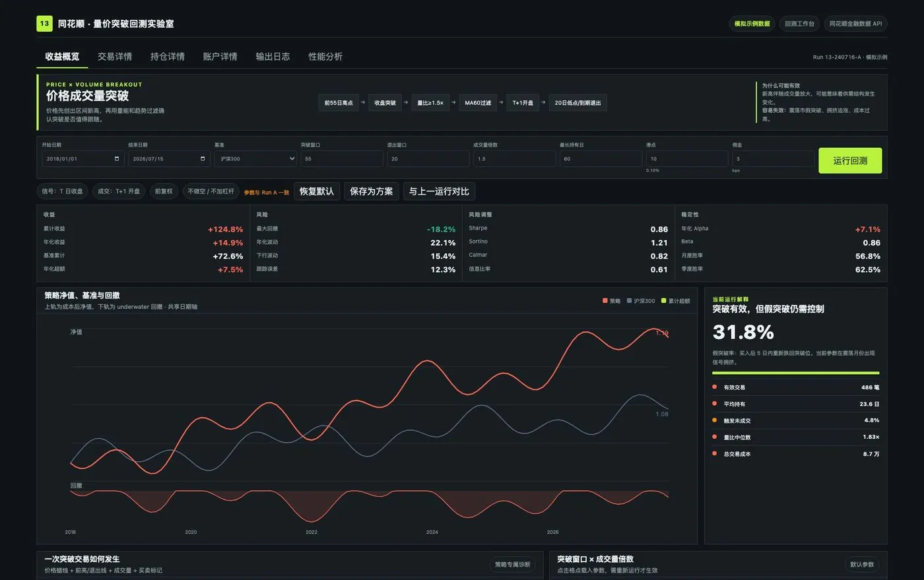The width and height of the screenshot is (924, 580).
Task: Click the green 13 logo badge
Action: click(44, 24)
